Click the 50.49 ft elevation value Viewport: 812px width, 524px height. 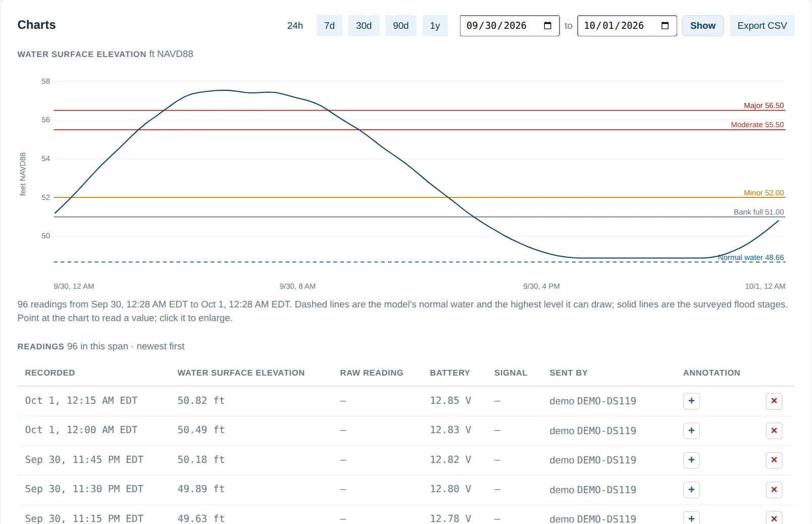point(201,430)
